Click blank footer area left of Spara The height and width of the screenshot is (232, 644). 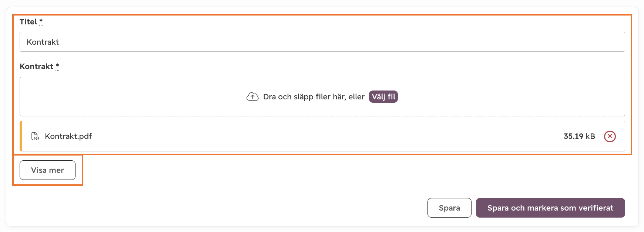(215, 208)
